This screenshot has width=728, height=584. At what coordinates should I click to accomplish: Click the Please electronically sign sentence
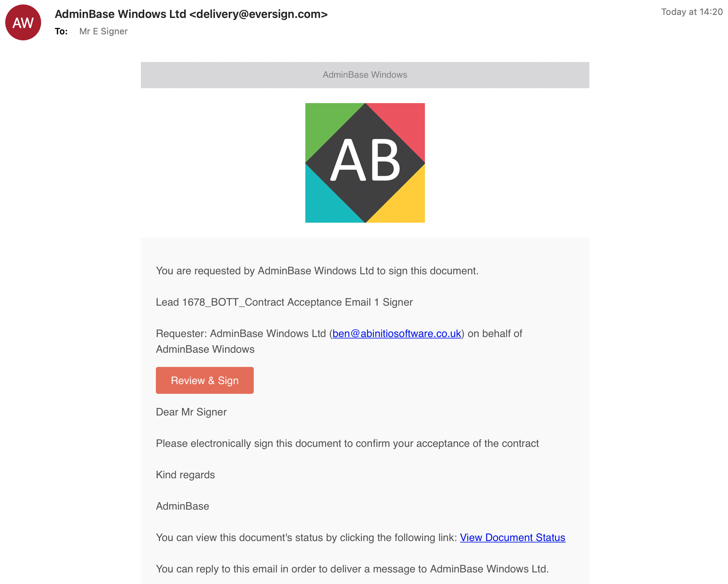347,443
